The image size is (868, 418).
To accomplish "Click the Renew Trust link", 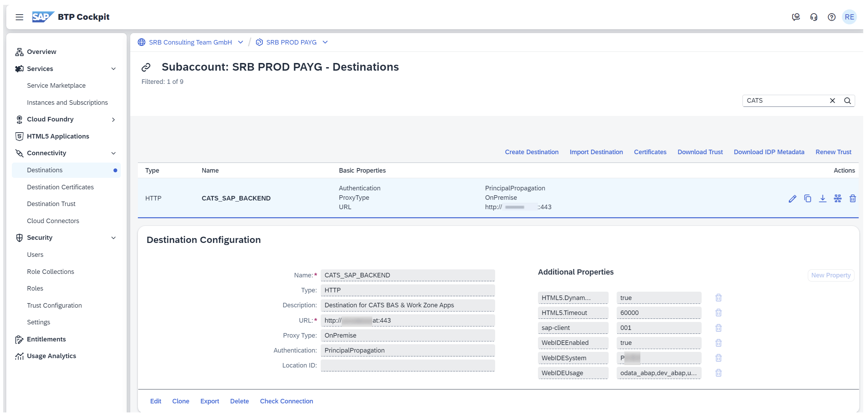I will click(833, 152).
